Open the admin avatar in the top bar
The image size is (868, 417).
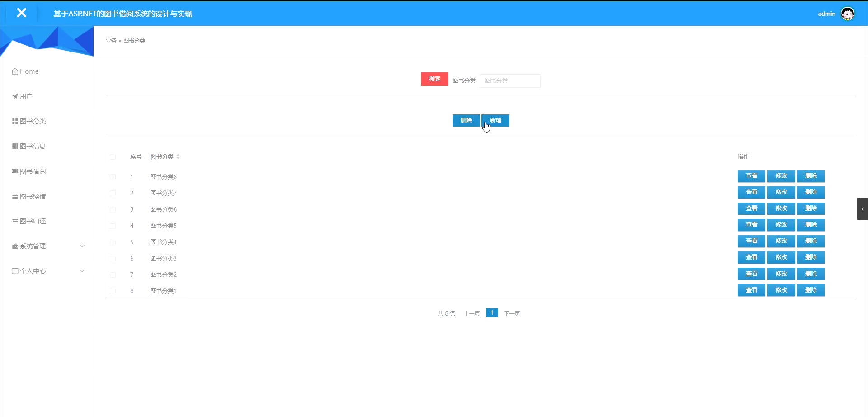(847, 14)
